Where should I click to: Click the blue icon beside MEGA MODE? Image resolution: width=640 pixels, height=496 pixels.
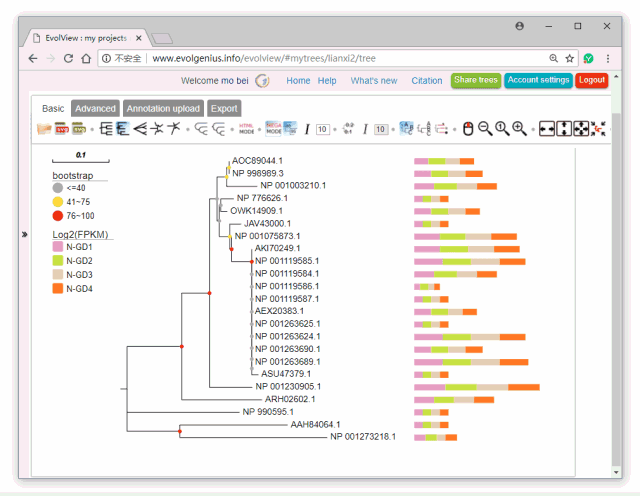[x=290, y=128]
